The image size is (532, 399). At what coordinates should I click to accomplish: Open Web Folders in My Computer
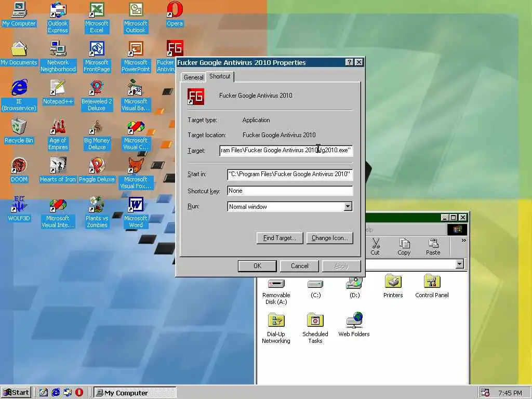coord(354,325)
